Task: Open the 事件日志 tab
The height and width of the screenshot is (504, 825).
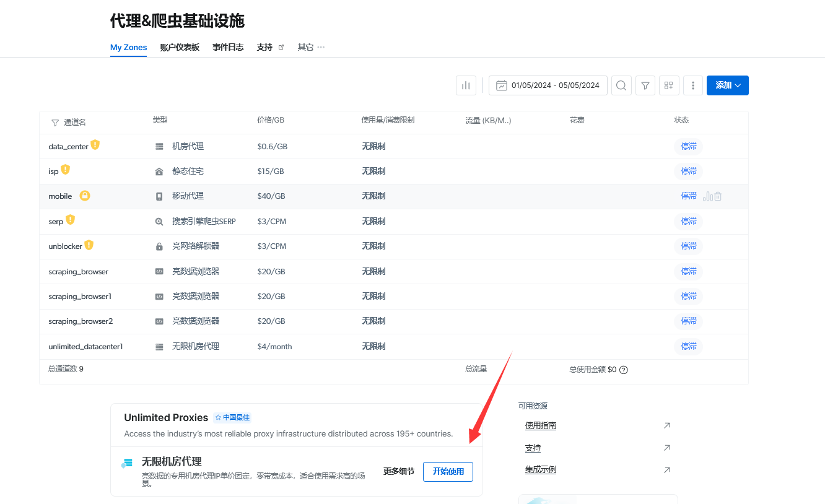Action: (228, 47)
